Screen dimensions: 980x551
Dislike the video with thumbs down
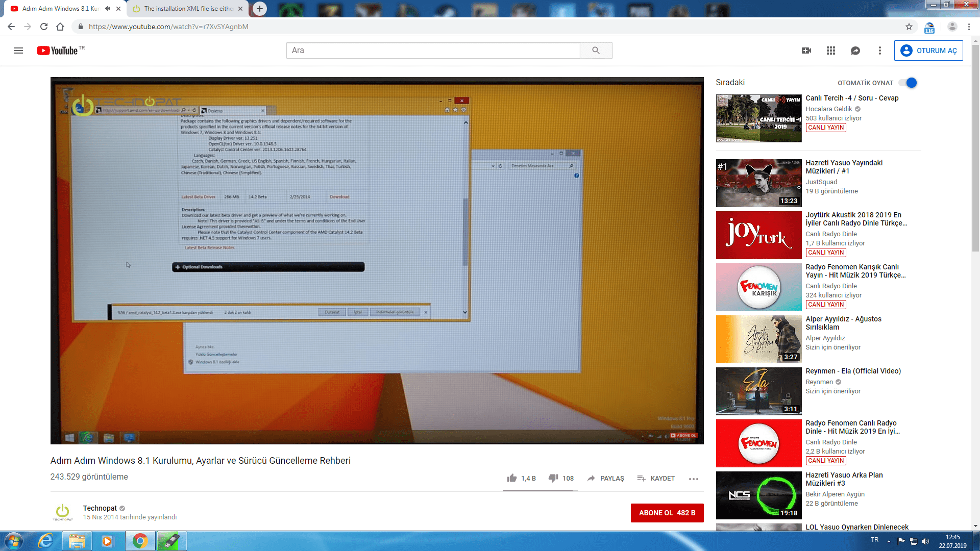[x=553, y=478]
